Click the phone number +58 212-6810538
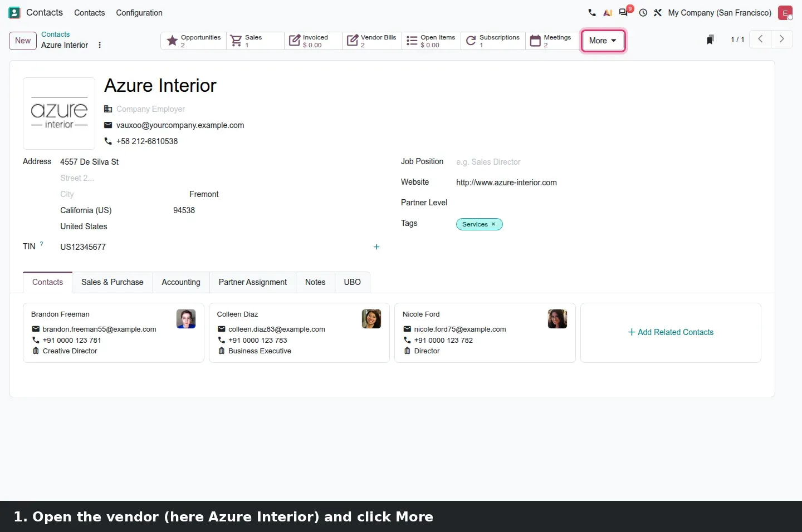Viewport: 802px width, 532px height. tap(147, 141)
